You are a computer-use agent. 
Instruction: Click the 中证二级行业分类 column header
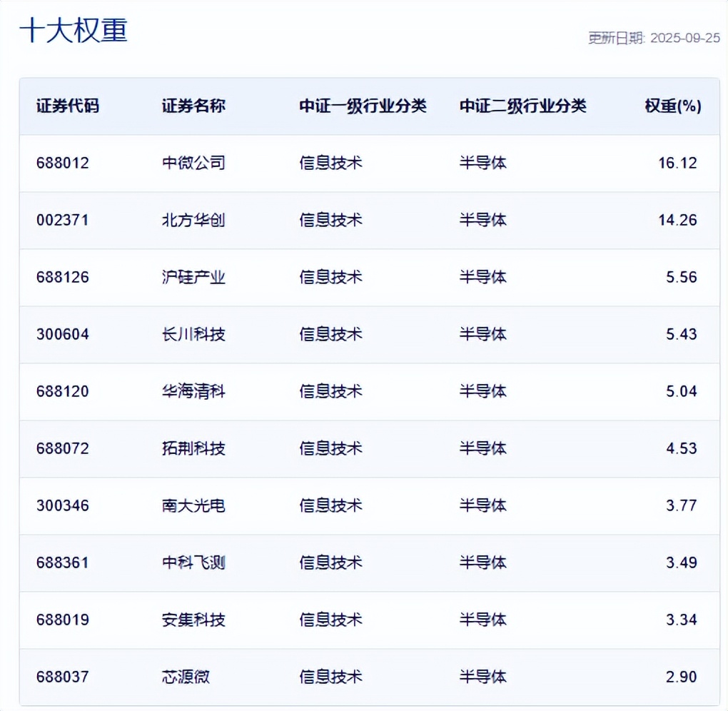(523, 106)
